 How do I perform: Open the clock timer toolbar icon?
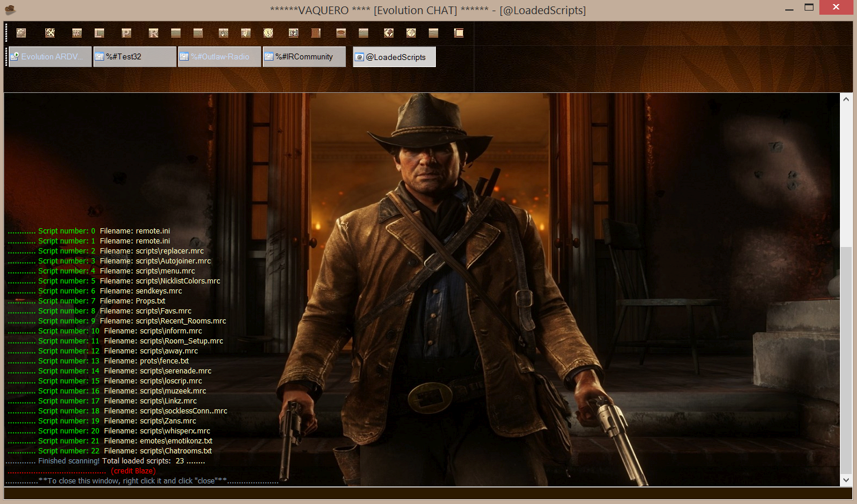268,33
